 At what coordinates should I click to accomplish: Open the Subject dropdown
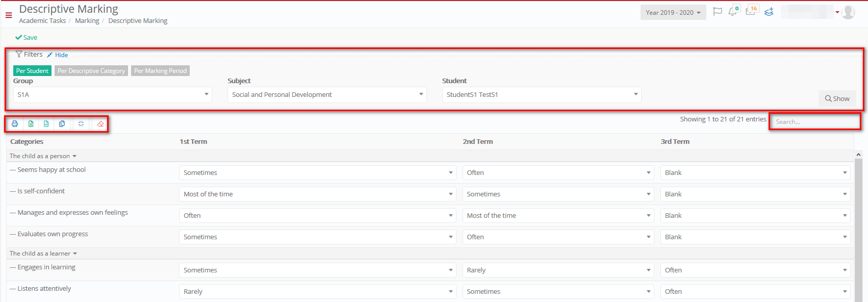tap(327, 95)
